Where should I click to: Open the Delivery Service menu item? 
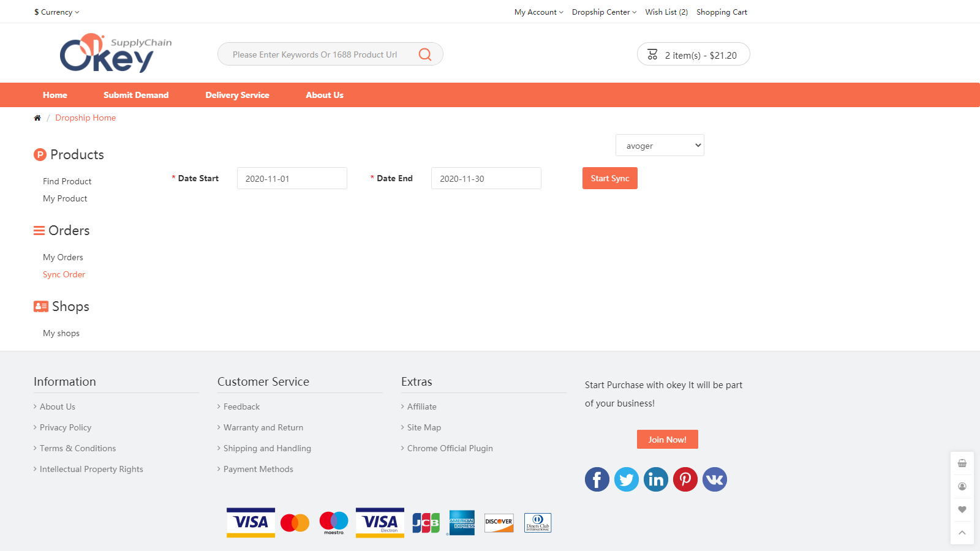pos(237,95)
